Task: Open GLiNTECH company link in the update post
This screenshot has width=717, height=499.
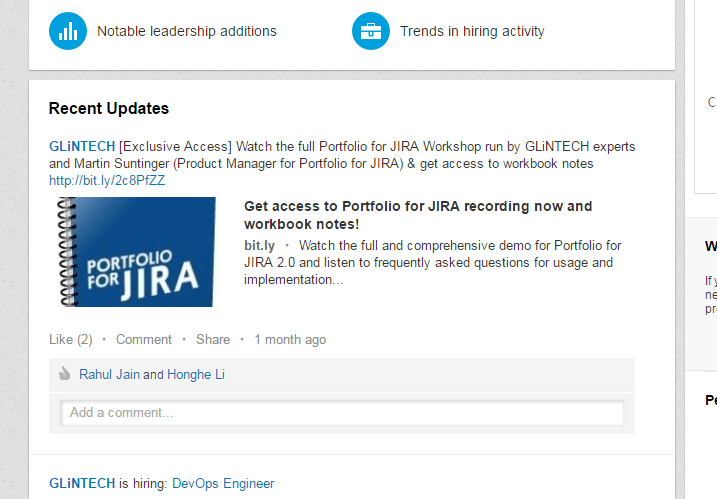Action: [82, 146]
